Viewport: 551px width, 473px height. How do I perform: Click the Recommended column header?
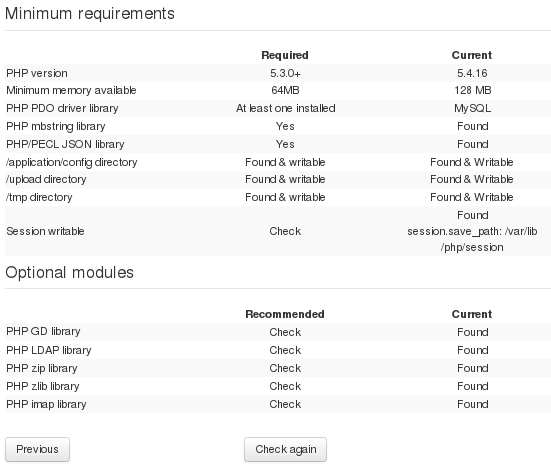click(285, 314)
